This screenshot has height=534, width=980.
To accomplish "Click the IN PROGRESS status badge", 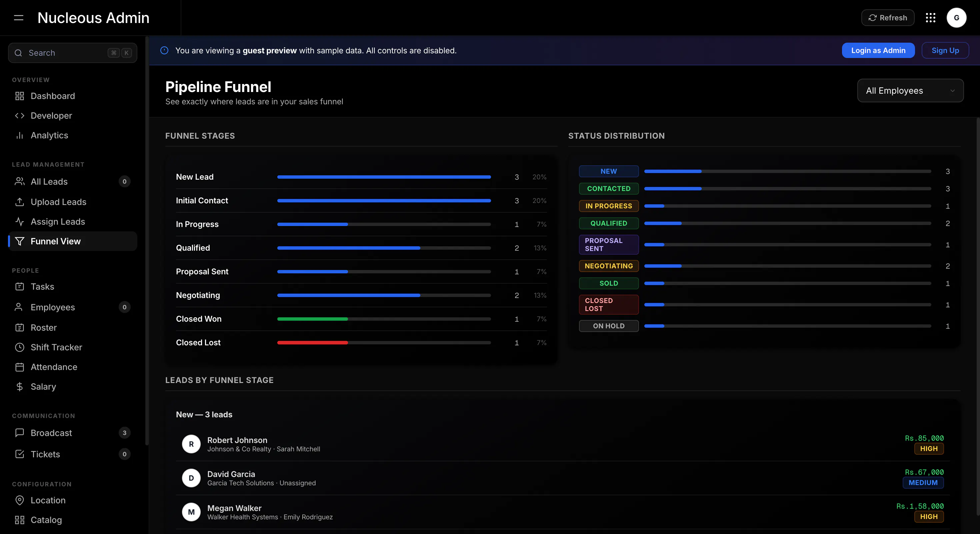I will 609,206.
